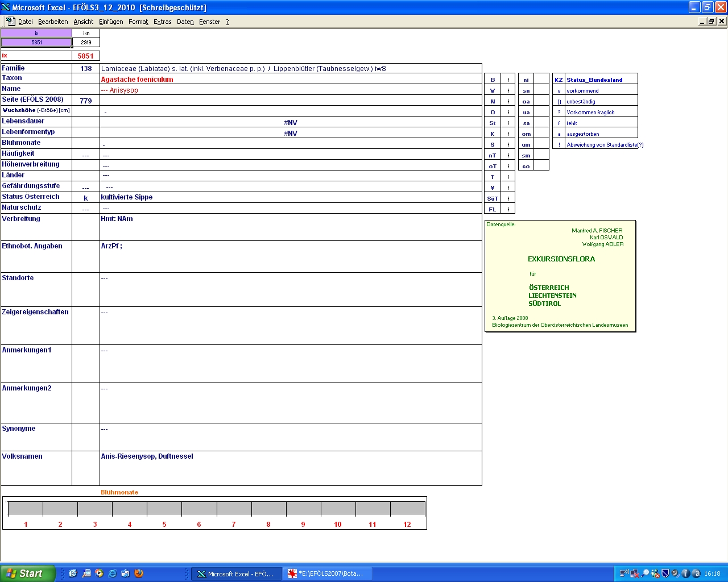
Task: Click the #NV value in Lebenformentyp row
Action: (x=291, y=133)
